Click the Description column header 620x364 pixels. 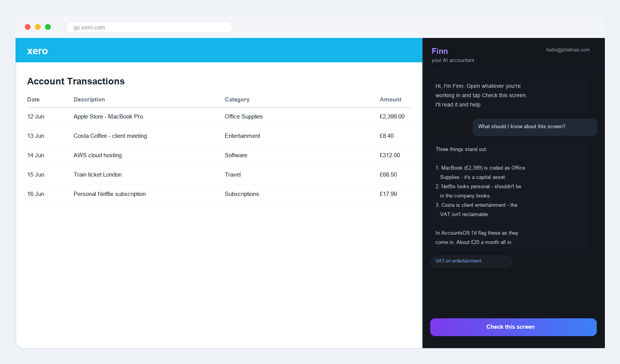point(89,100)
